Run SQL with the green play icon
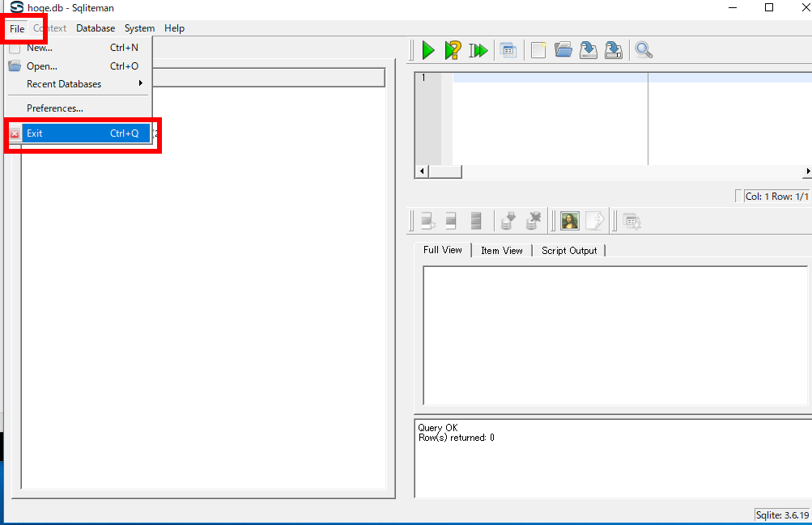The height and width of the screenshot is (525, 812). pos(428,50)
